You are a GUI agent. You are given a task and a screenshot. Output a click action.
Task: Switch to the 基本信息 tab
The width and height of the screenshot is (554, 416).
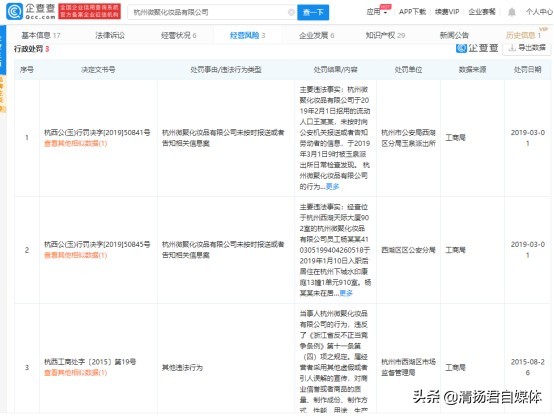pos(41,35)
